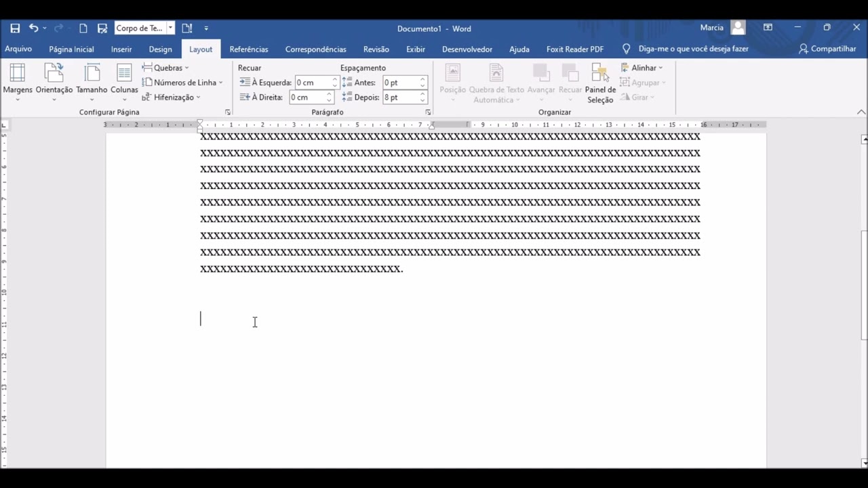Click the Compartilhar button

pos(827,49)
